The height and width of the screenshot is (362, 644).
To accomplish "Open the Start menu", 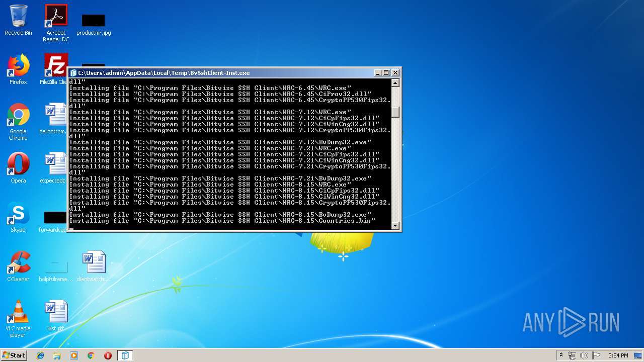I will coord(14,355).
